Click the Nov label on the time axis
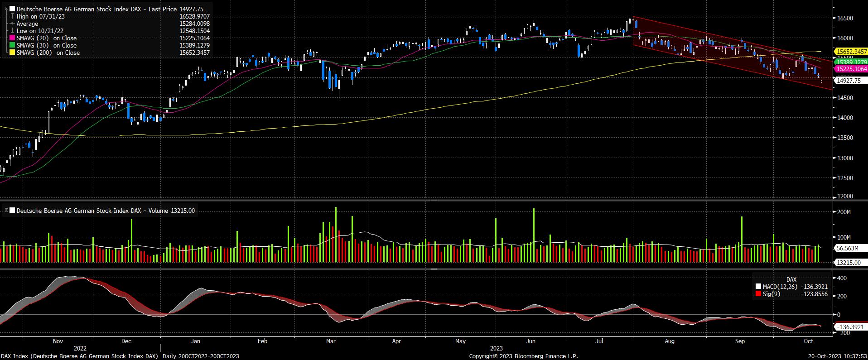 [x=58, y=341]
